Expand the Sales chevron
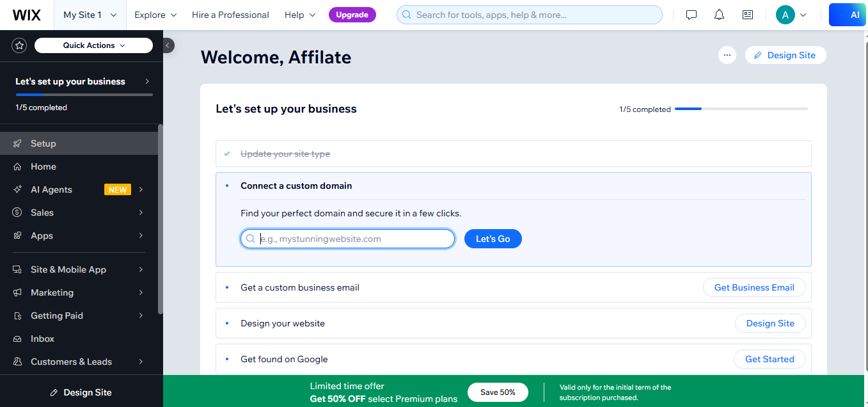 click(x=141, y=212)
